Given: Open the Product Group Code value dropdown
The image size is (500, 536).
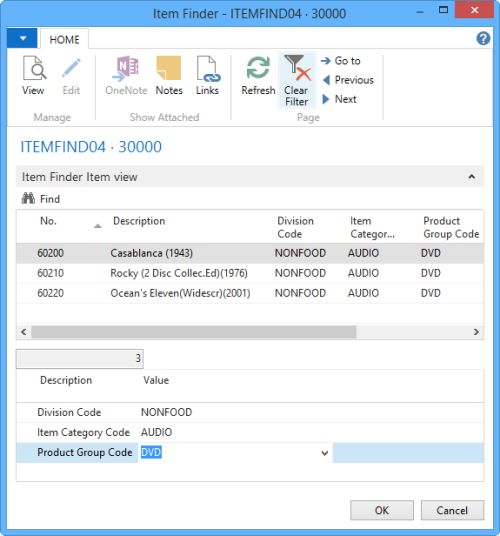Looking at the screenshot, I should (325, 453).
